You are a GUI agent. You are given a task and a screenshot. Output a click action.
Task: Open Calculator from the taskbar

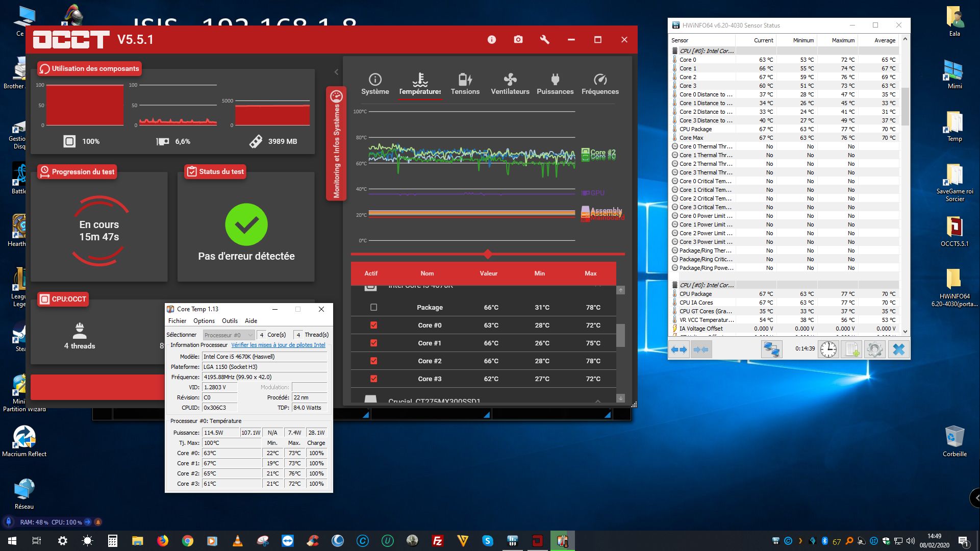[113, 541]
